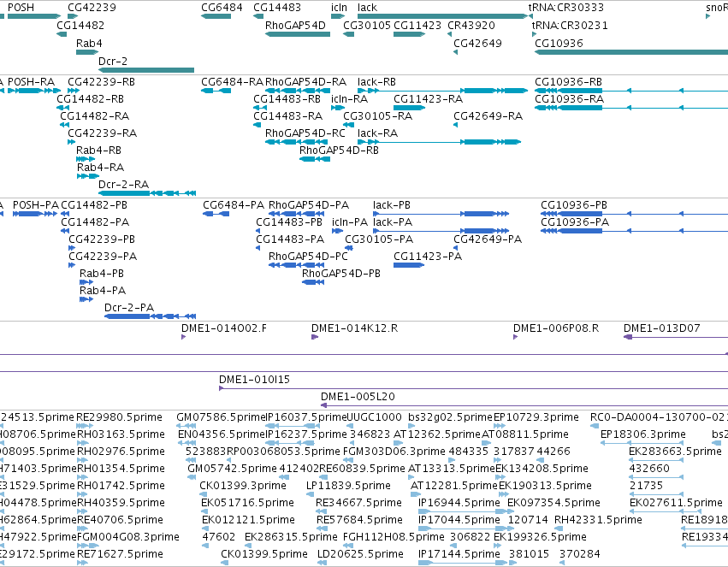Select the RhoGAP54D gene bar
Screen dimensions: 728x567
coord(298,34)
